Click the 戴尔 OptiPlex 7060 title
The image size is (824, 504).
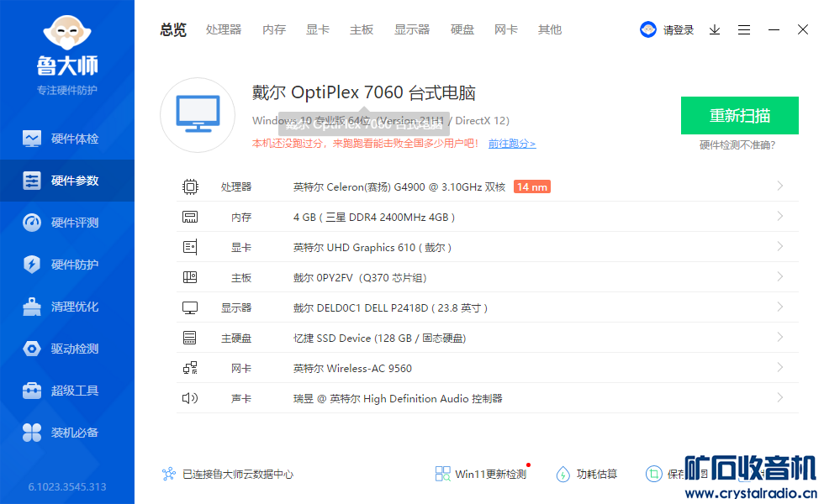[363, 92]
